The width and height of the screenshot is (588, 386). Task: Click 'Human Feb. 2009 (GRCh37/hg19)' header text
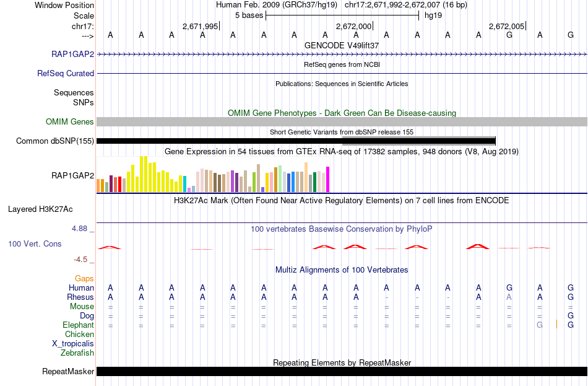[277, 5]
